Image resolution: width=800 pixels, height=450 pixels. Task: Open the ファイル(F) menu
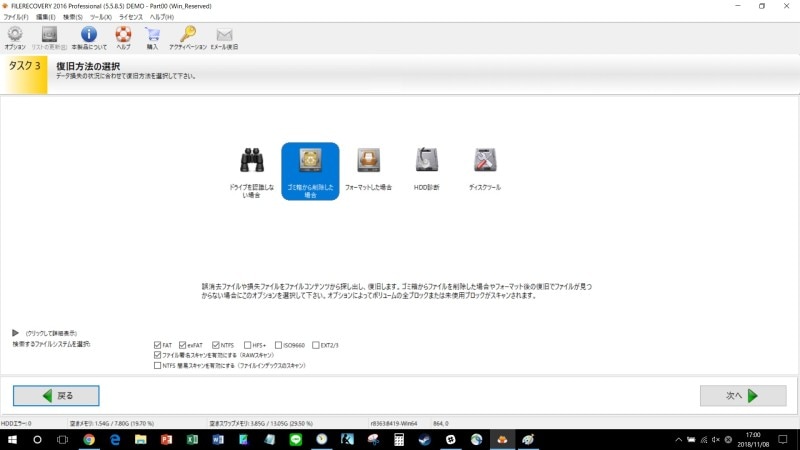coord(16,17)
